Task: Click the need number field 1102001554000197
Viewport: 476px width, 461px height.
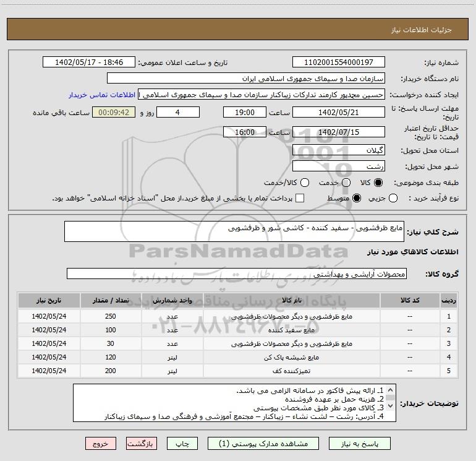Action: [339, 62]
